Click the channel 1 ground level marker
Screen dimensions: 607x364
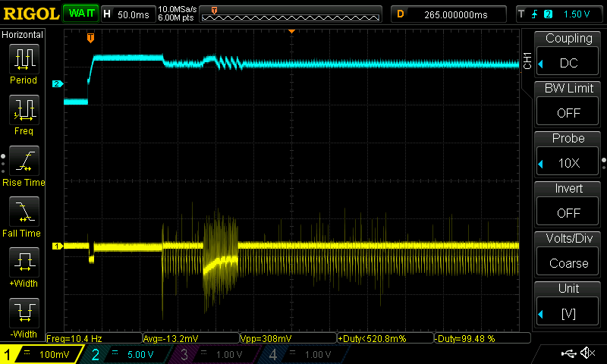[58, 246]
